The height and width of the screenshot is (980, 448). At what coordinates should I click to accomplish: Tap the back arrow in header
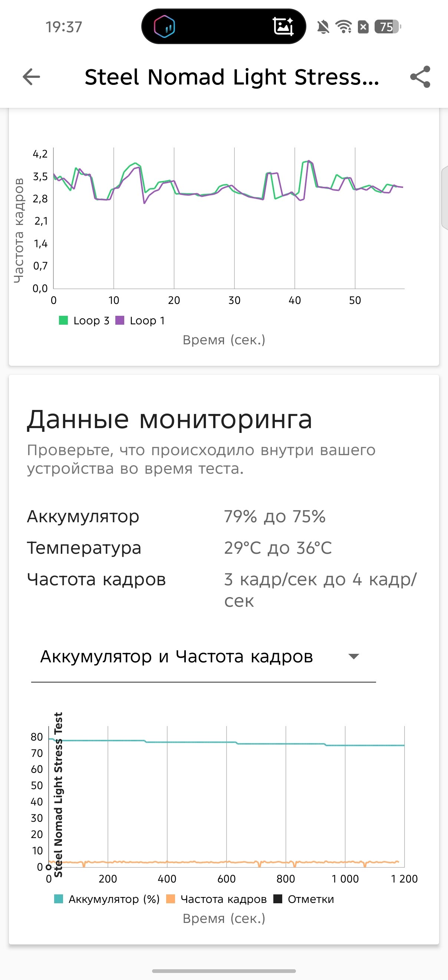coord(31,77)
